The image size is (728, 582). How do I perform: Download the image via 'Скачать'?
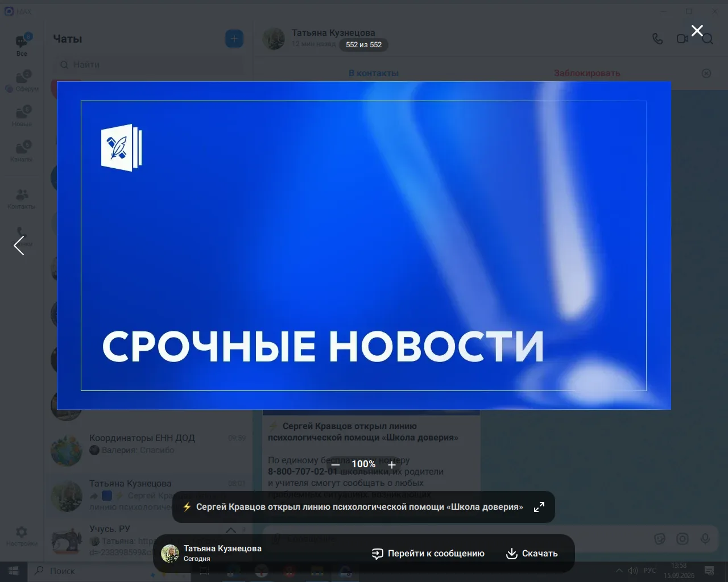(x=532, y=554)
